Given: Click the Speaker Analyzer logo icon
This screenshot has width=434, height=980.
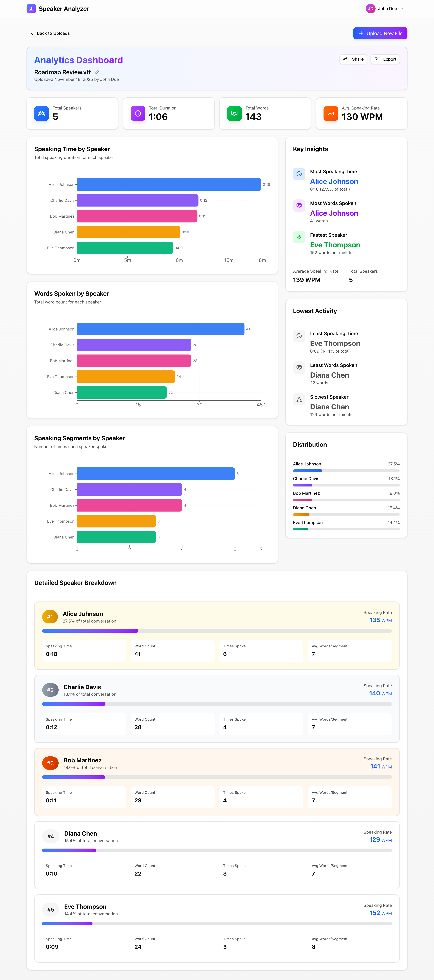Looking at the screenshot, I should 31,8.
